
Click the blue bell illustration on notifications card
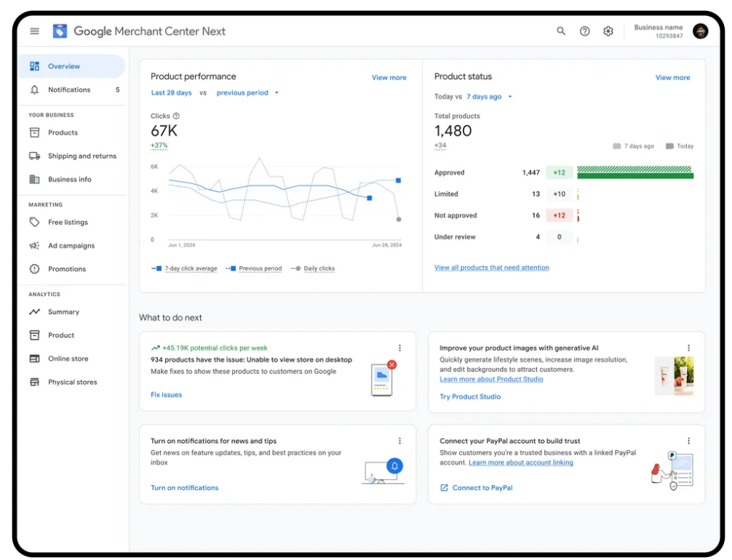394,465
